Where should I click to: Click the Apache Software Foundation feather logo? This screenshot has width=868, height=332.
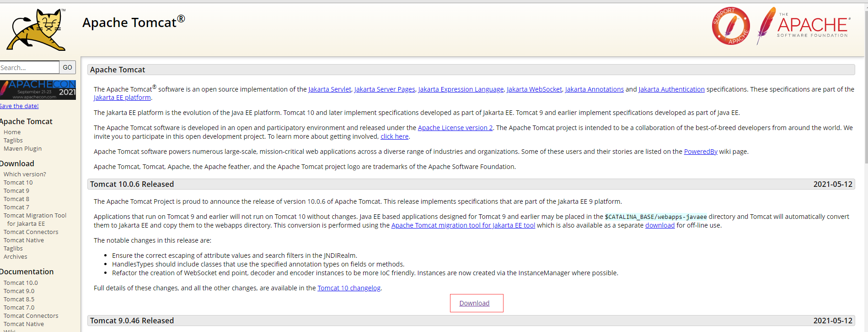(x=804, y=26)
